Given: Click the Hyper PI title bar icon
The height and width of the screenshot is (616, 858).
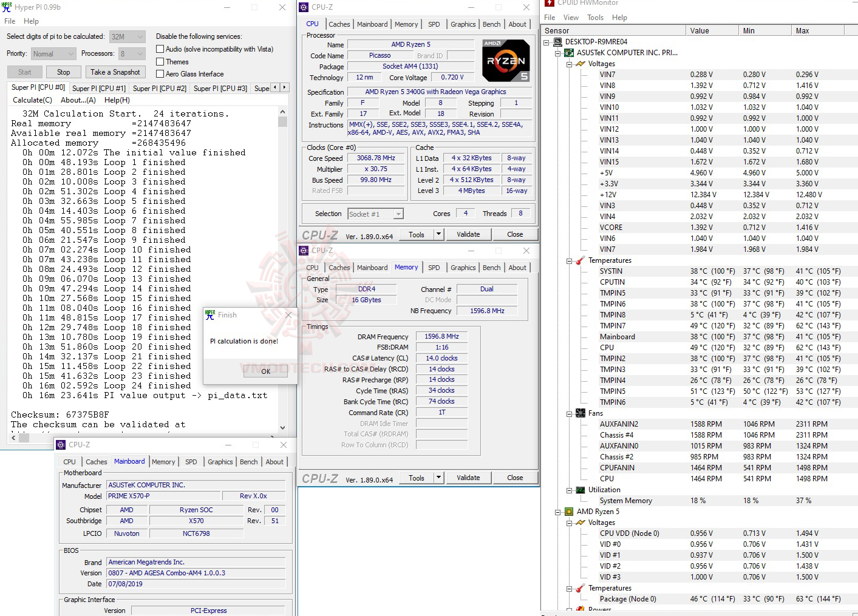Looking at the screenshot, I should click(7, 7).
